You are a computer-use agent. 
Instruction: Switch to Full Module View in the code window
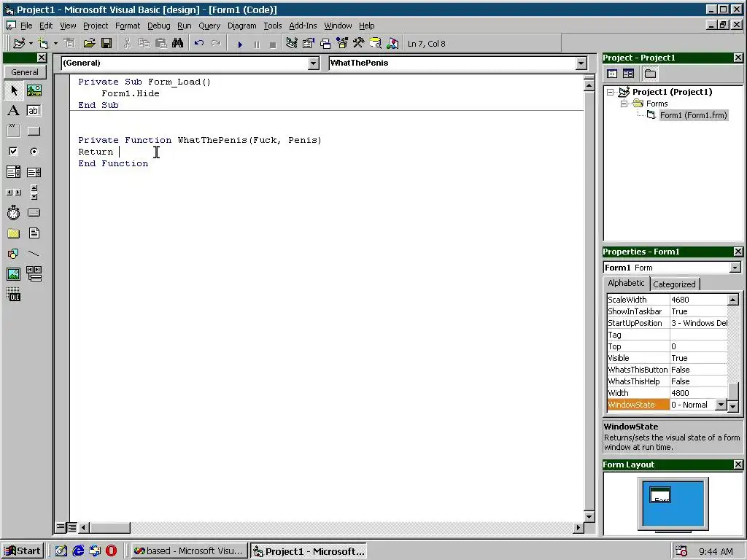(71, 528)
